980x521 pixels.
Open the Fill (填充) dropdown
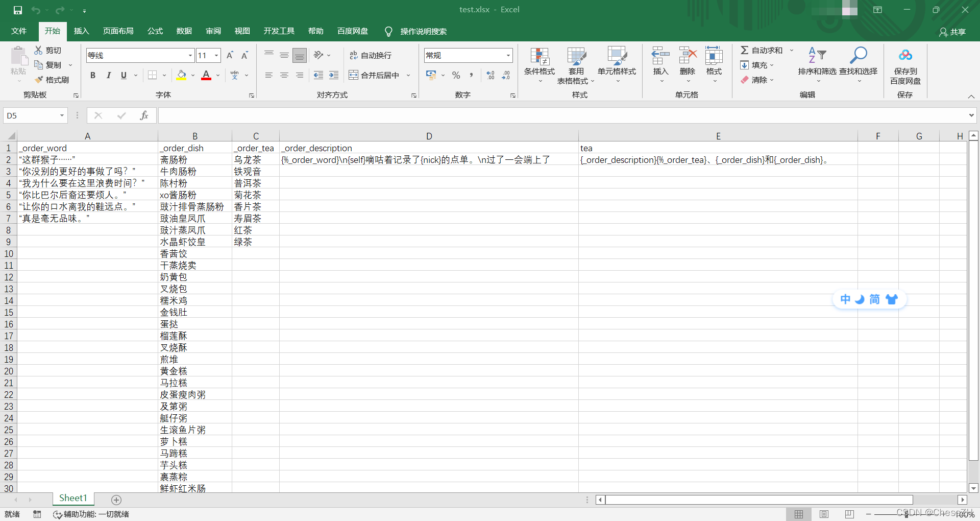pyautogui.click(x=757, y=65)
